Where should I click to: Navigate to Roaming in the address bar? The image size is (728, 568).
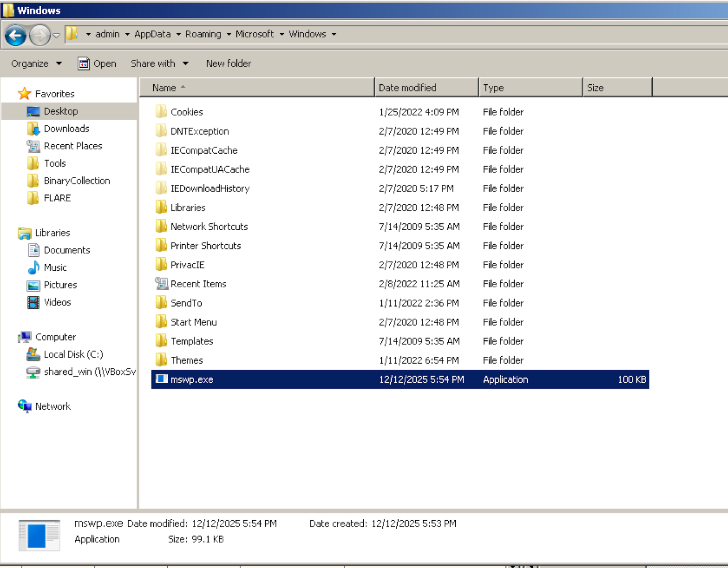(x=203, y=34)
